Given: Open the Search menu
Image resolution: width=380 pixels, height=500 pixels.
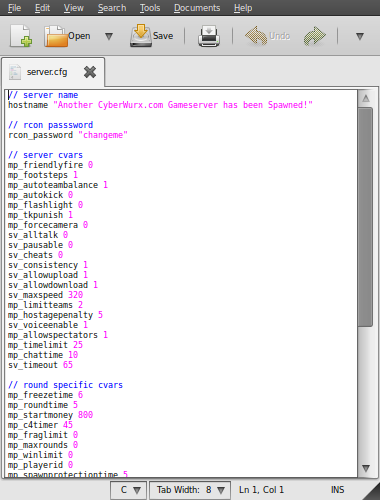Looking at the screenshot, I should click(x=112, y=8).
